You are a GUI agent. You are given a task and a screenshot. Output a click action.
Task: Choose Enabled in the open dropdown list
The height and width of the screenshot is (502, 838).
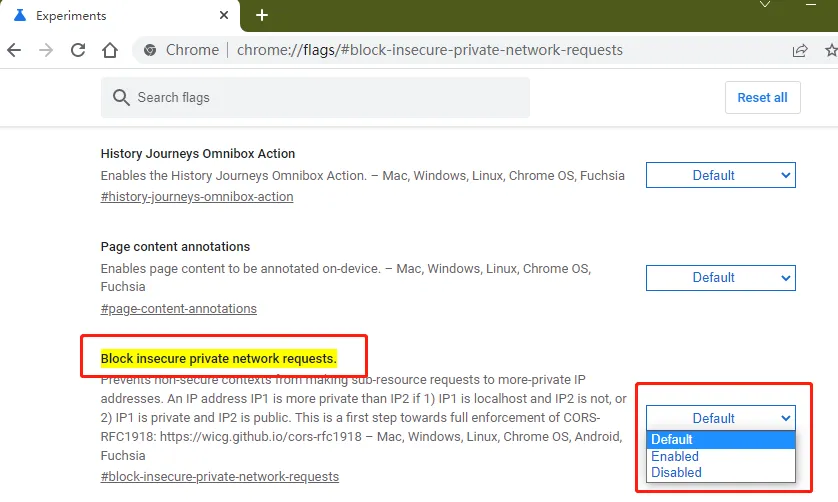675,456
